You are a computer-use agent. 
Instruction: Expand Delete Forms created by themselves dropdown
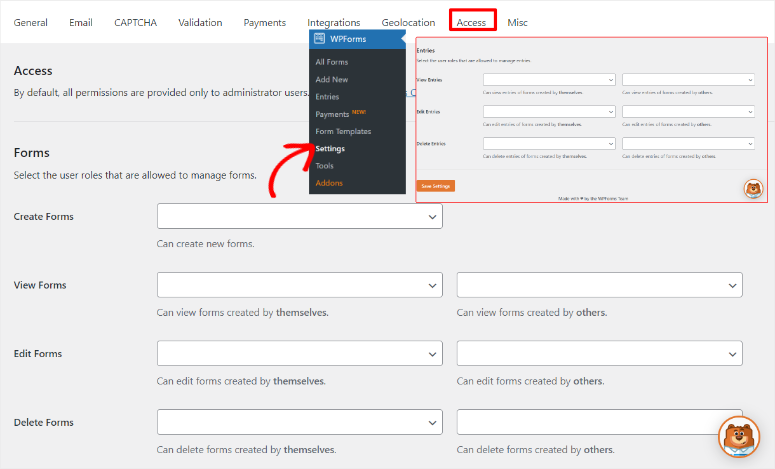pyautogui.click(x=300, y=422)
